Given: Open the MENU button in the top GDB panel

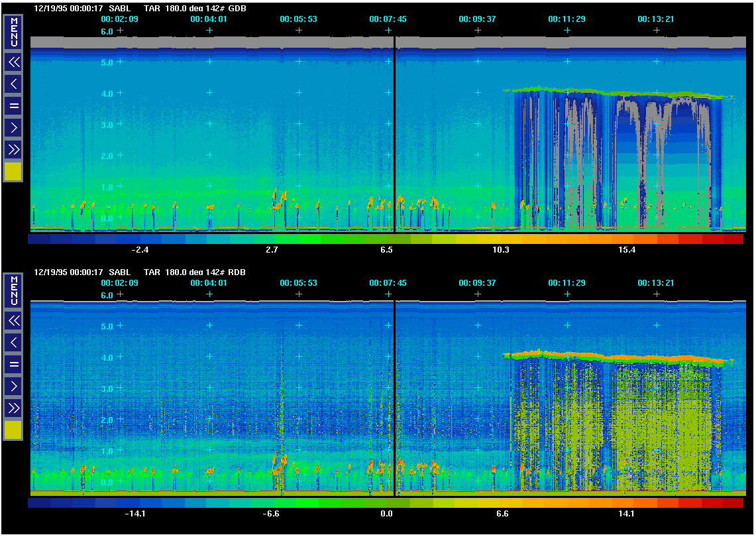Looking at the screenshot, I should (13, 32).
